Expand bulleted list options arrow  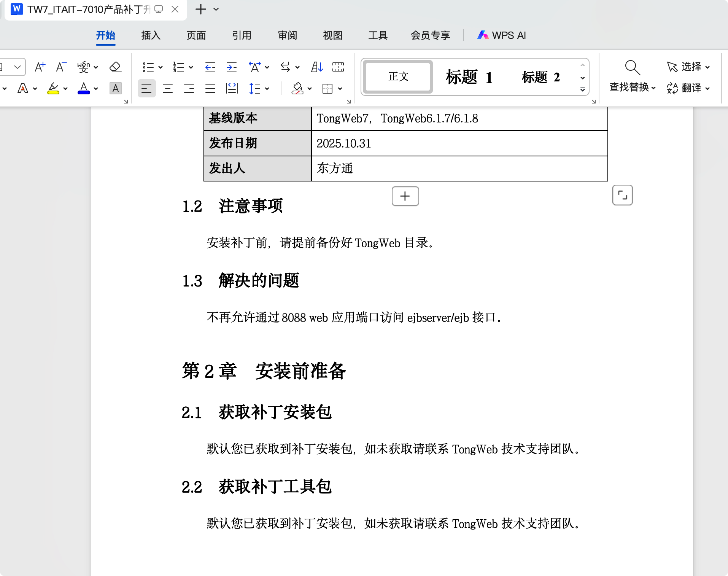[x=161, y=68]
